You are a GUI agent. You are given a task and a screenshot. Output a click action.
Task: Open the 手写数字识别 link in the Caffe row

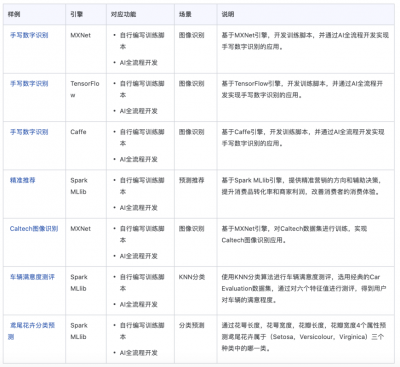pos(29,132)
